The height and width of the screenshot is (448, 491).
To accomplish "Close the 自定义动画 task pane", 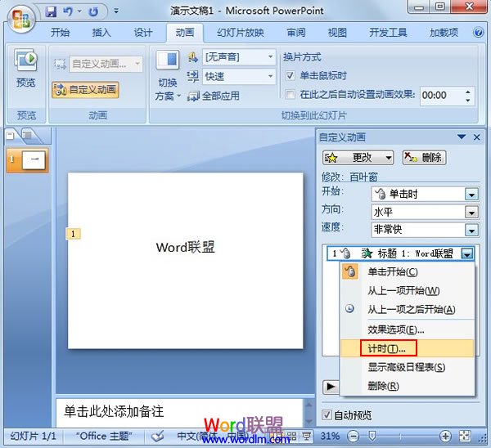I will pos(477,137).
